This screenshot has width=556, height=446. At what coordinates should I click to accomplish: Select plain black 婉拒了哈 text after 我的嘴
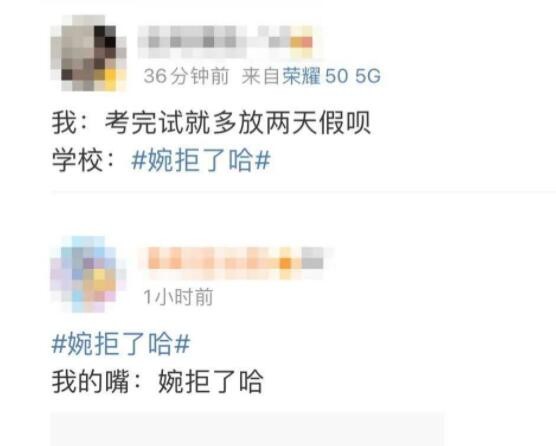click(x=211, y=381)
